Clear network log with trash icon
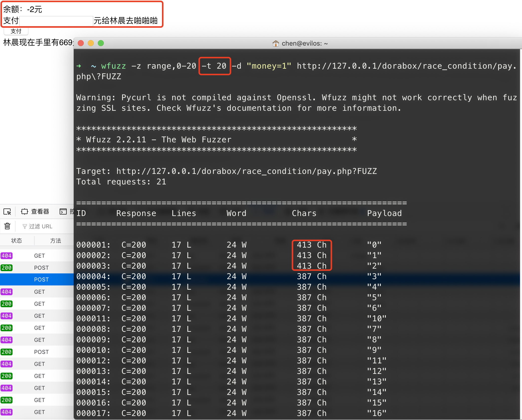The image size is (522, 420). click(x=7, y=226)
